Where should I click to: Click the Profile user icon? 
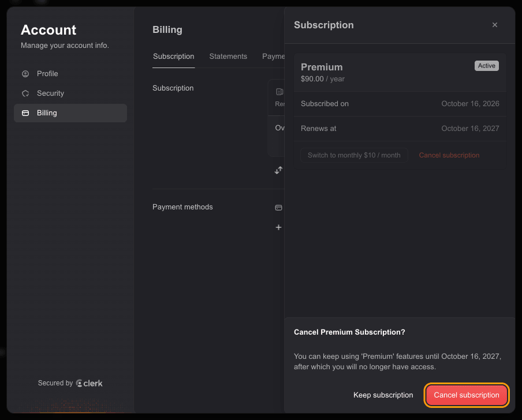25,74
